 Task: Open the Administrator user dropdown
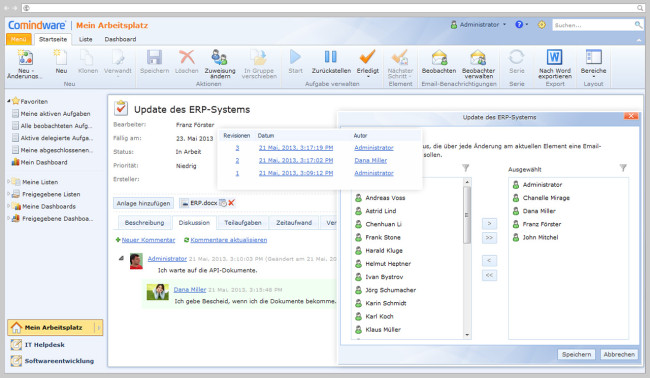pos(479,24)
